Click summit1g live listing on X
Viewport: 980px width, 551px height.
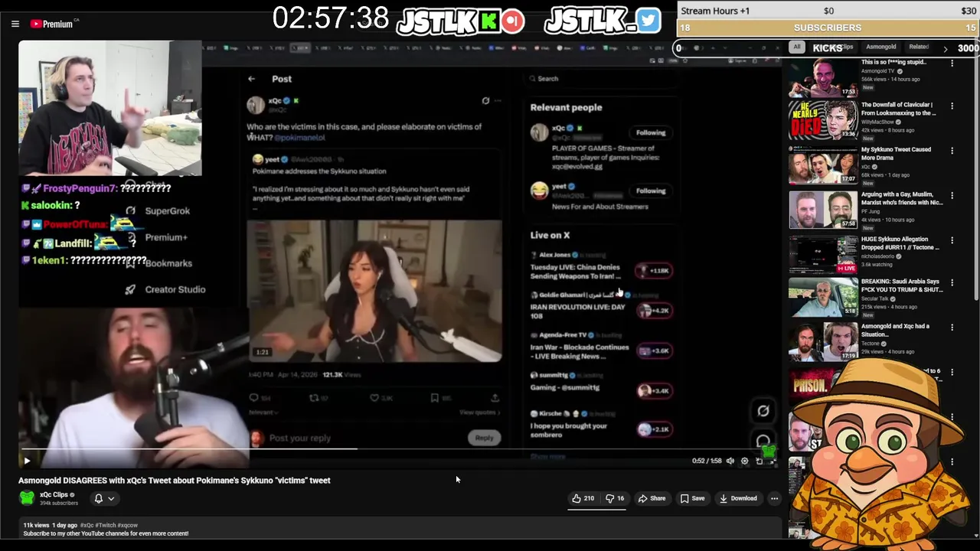point(601,382)
